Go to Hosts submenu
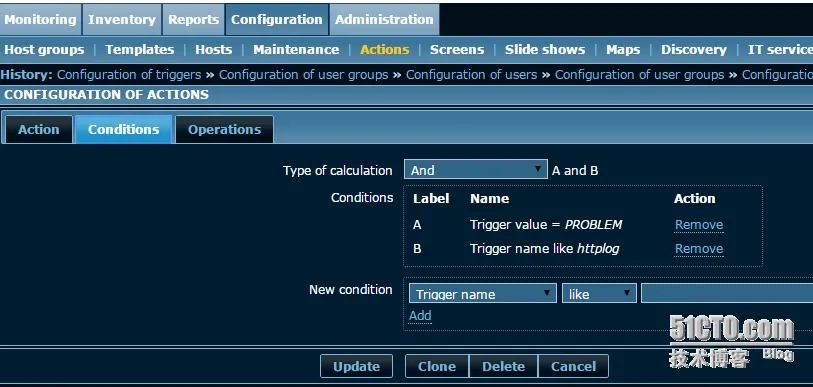The height and width of the screenshot is (387, 813). point(214,50)
